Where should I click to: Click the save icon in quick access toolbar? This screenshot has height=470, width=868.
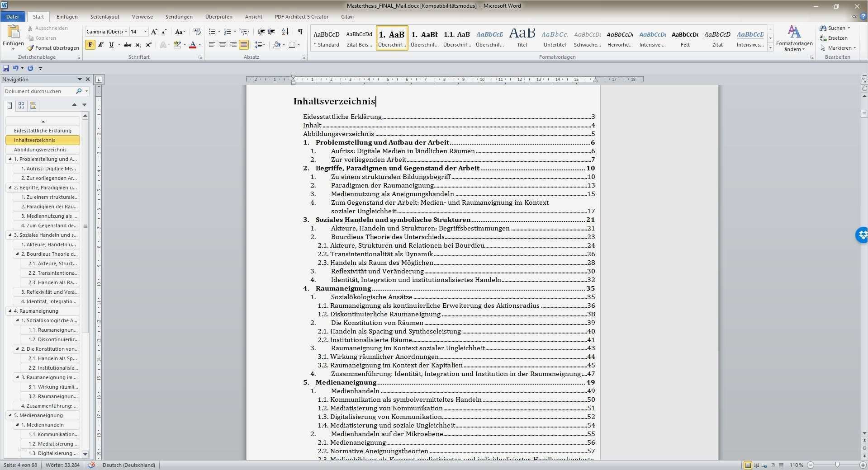click(6, 68)
